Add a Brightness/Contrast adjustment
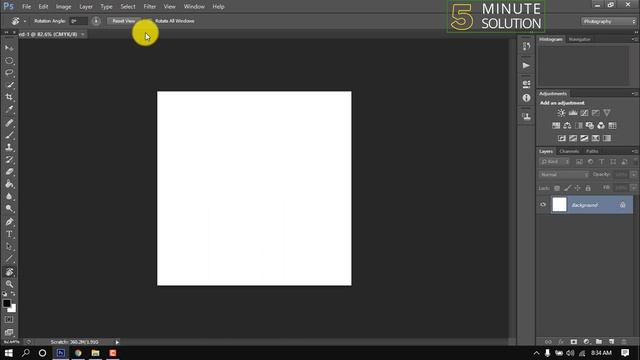The width and height of the screenshot is (640, 360). (x=561, y=113)
